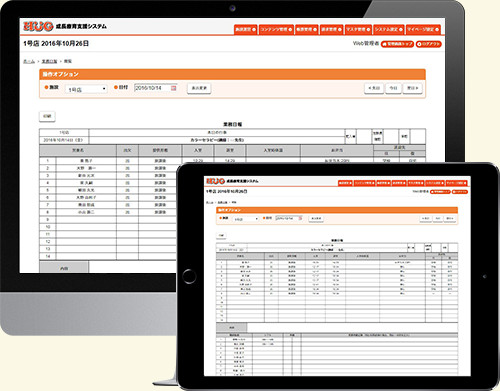Viewport: 500px width, 391px height.
Task: Click the HUG logo on the desktop monitor
Action: tap(38, 26)
